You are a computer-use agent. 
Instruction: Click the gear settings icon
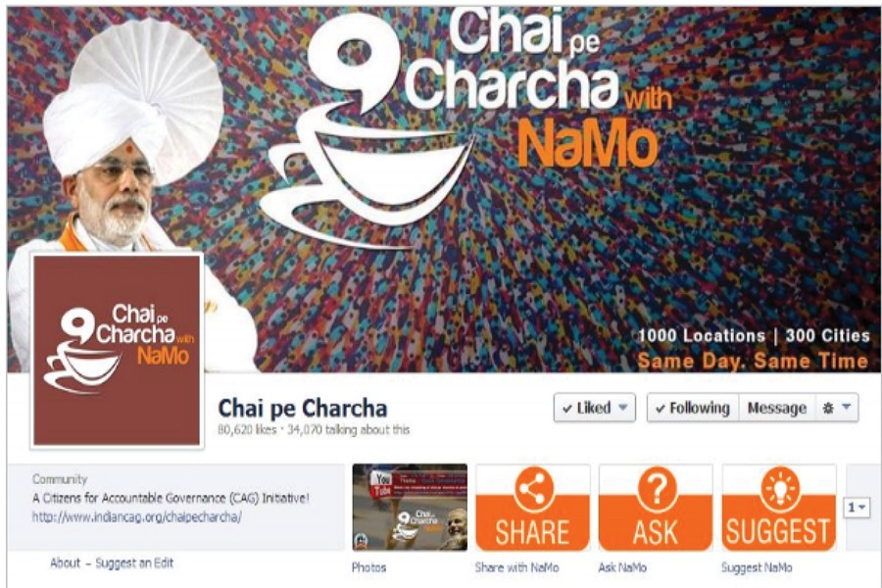click(x=828, y=408)
